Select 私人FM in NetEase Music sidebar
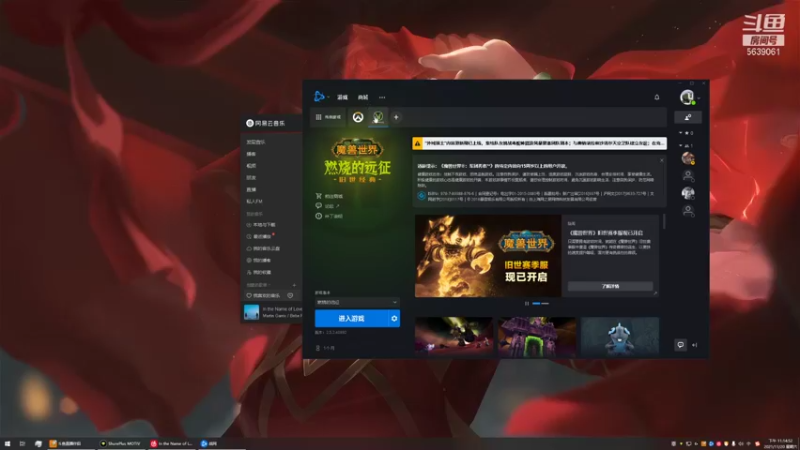800x450 pixels. [254, 202]
